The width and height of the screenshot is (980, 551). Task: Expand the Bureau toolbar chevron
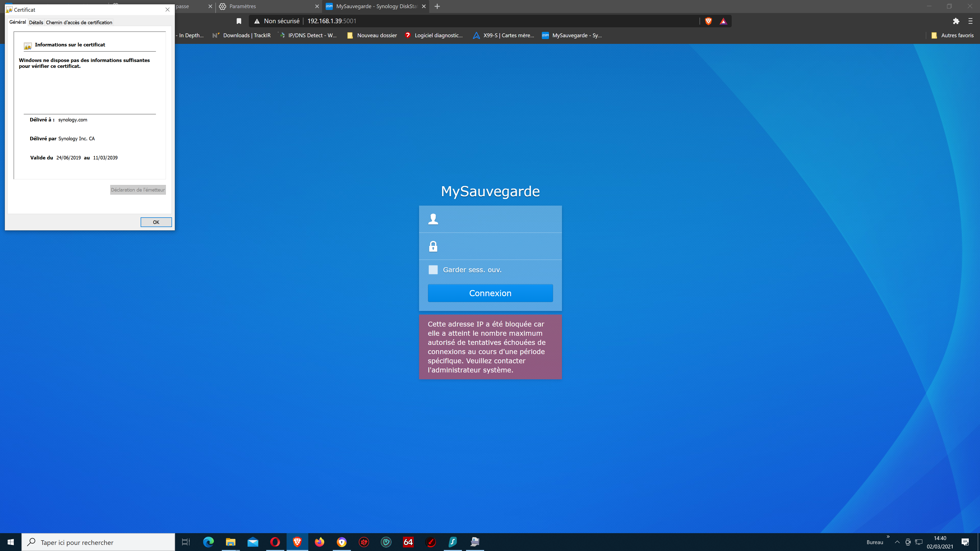tap(888, 536)
